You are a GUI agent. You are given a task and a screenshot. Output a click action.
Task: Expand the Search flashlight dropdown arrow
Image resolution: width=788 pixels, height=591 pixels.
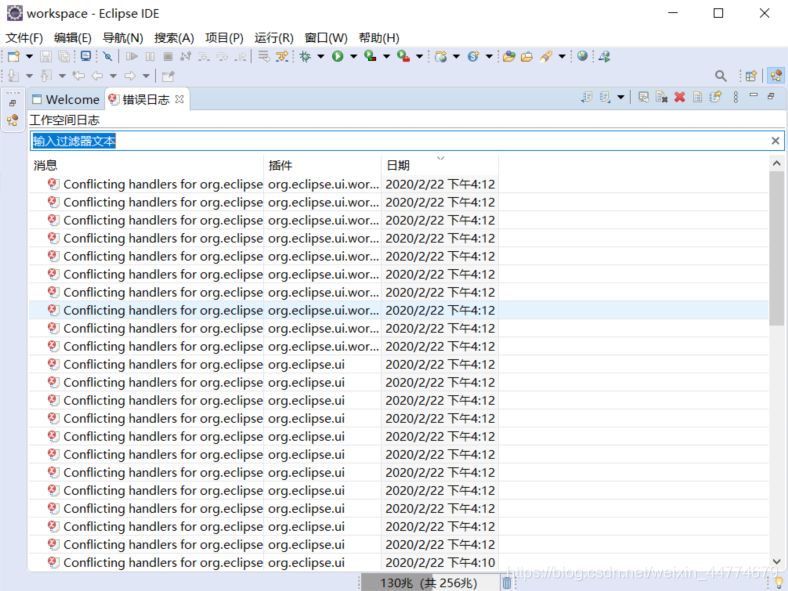pyautogui.click(x=562, y=56)
